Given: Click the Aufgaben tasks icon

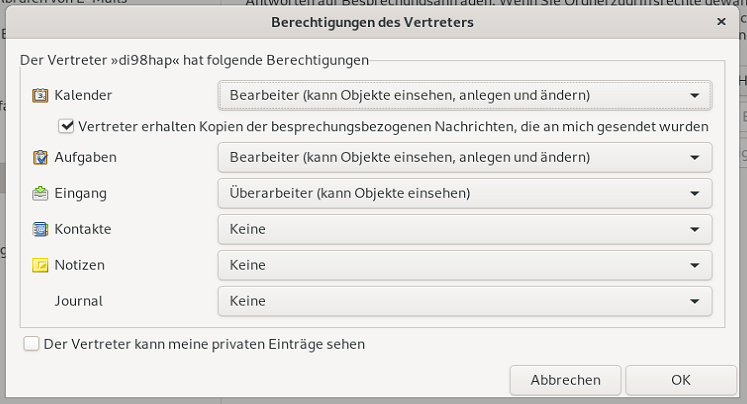Looking at the screenshot, I should coord(40,157).
